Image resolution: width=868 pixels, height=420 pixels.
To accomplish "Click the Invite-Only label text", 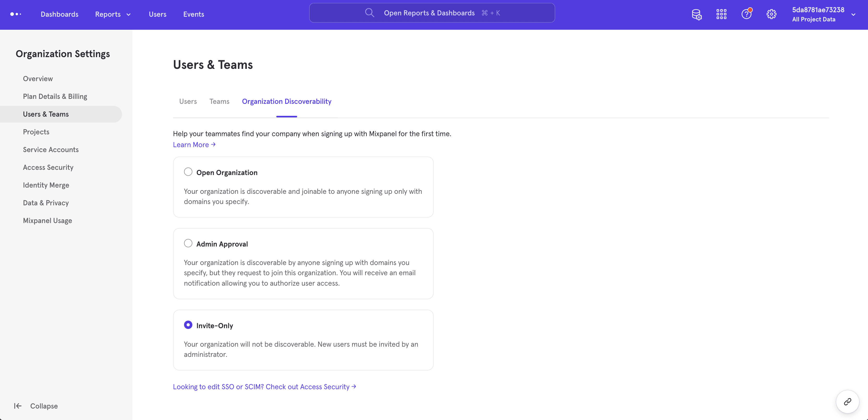I will 215,326.
